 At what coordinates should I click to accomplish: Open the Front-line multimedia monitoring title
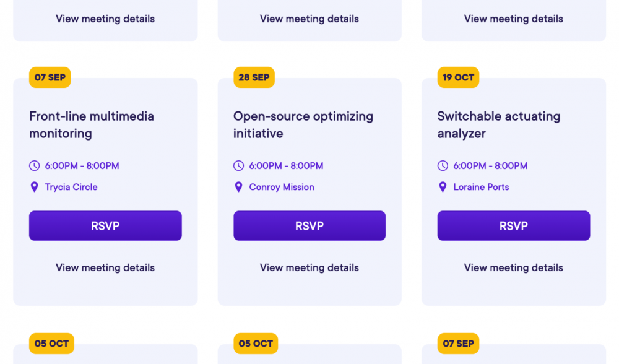click(x=92, y=124)
